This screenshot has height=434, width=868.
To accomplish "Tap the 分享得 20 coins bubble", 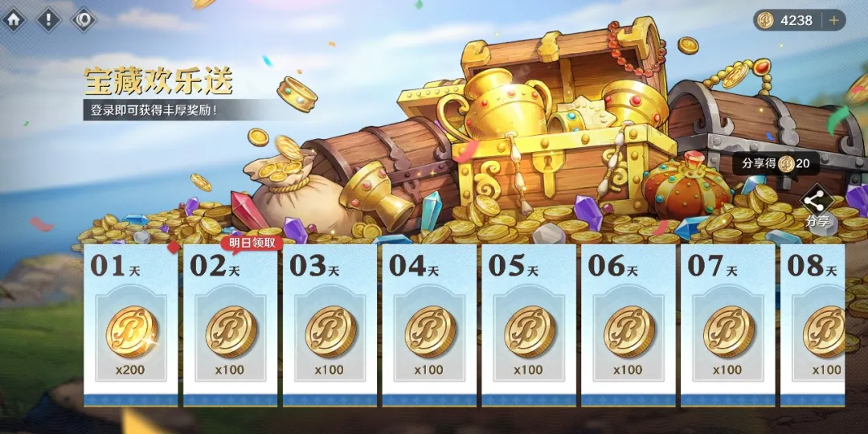I will (776, 163).
